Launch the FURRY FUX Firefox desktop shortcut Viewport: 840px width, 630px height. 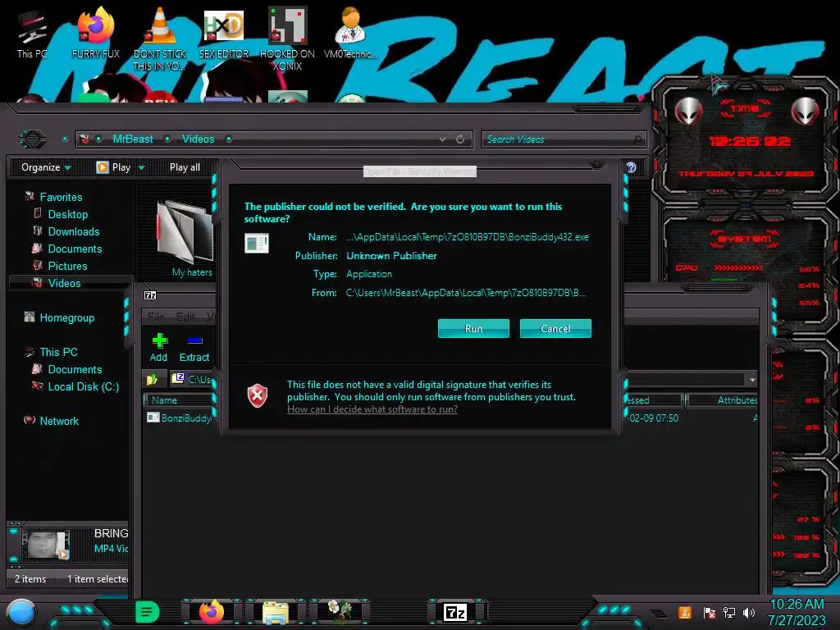tap(95, 33)
